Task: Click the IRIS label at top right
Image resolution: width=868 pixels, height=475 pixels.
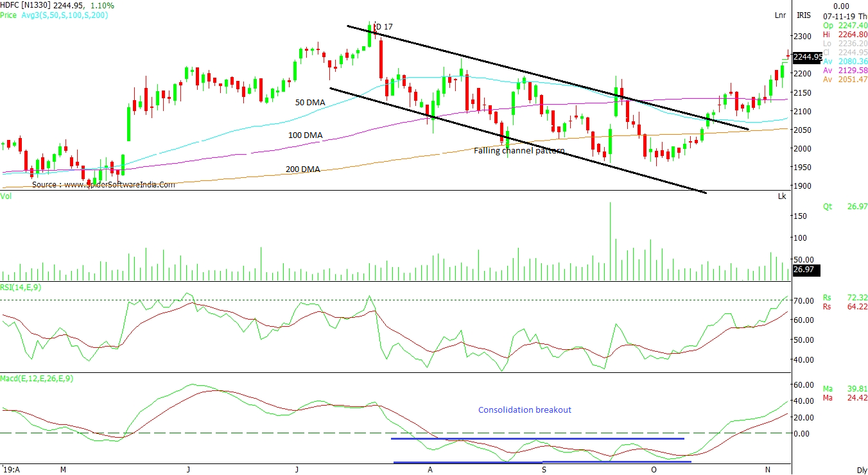Action: coord(804,15)
